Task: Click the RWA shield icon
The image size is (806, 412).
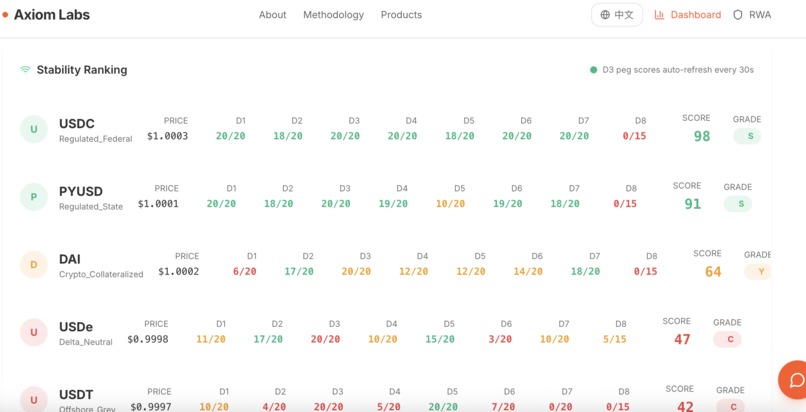Action: tap(738, 15)
